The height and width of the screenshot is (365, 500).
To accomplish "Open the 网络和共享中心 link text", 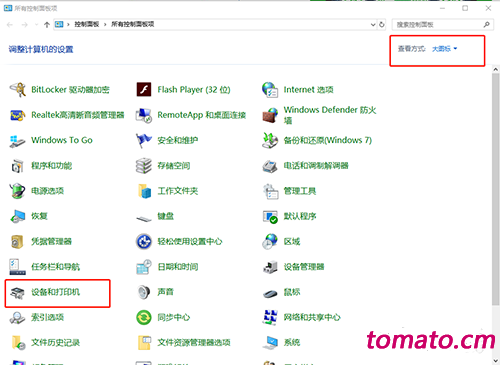I will (312, 317).
